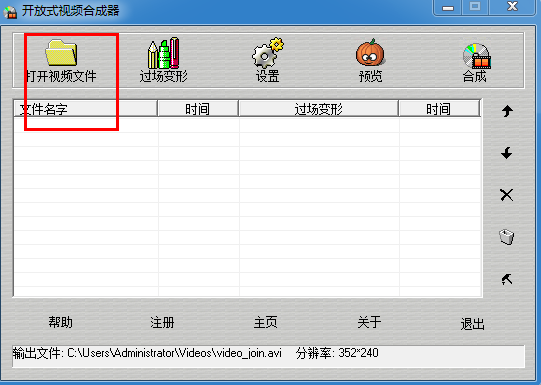
Task: Show 关于 about dialog
Action: pos(369,322)
